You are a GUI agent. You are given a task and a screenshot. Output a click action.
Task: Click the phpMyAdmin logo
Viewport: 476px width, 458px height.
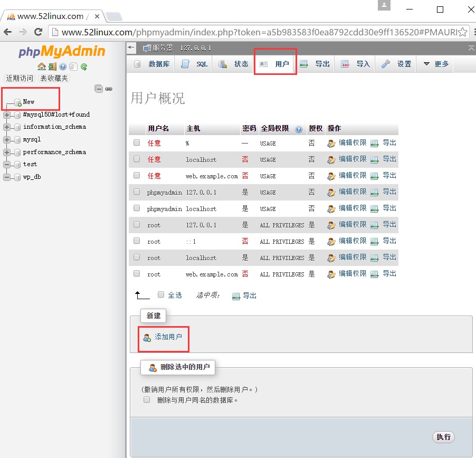(62, 51)
